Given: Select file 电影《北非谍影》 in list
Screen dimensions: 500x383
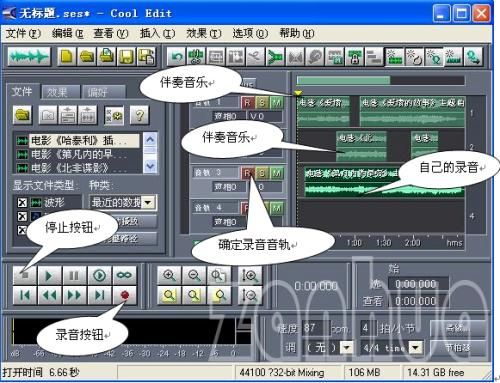Looking at the screenshot, I should (x=78, y=168).
